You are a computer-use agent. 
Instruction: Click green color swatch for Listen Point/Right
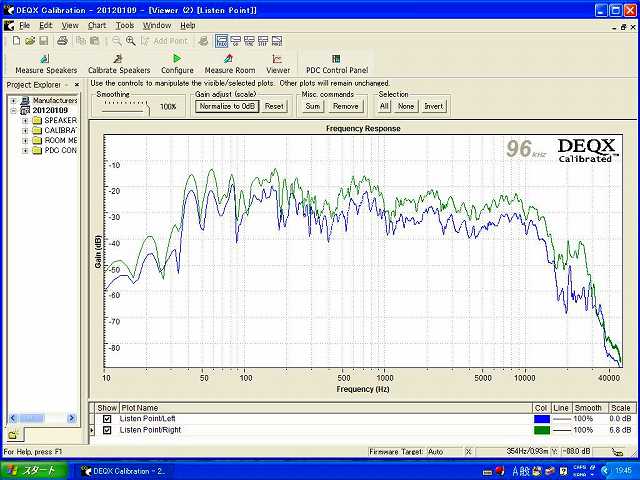click(542, 430)
